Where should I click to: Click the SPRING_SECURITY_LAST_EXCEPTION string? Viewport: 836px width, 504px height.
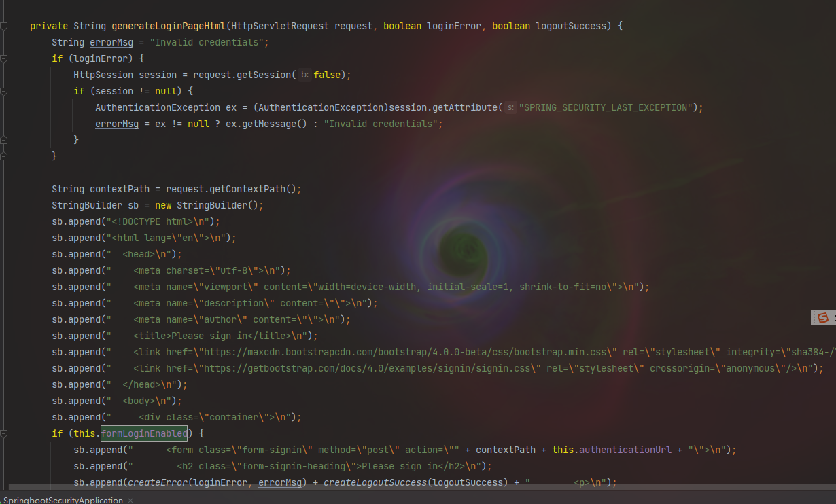point(606,107)
